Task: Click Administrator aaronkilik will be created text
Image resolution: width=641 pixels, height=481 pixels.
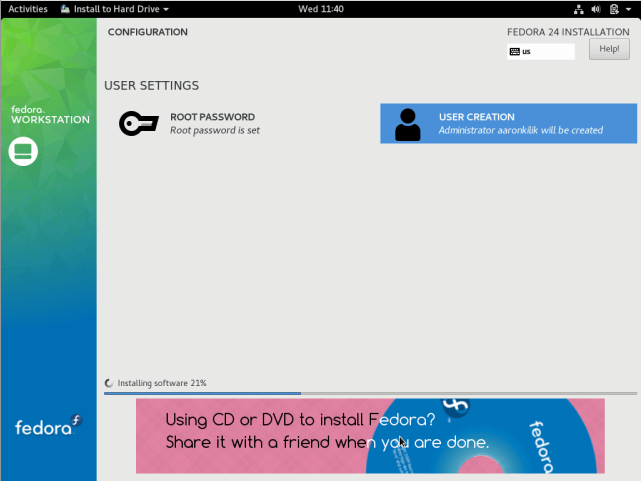Action: (x=520, y=130)
